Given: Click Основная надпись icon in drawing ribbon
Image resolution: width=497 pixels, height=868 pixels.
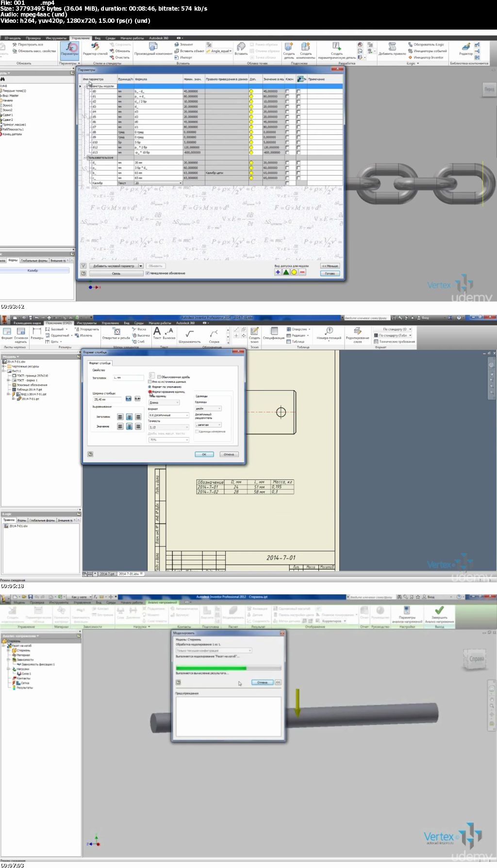Looking at the screenshot, I should pyautogui.click(x=21, y=335).
